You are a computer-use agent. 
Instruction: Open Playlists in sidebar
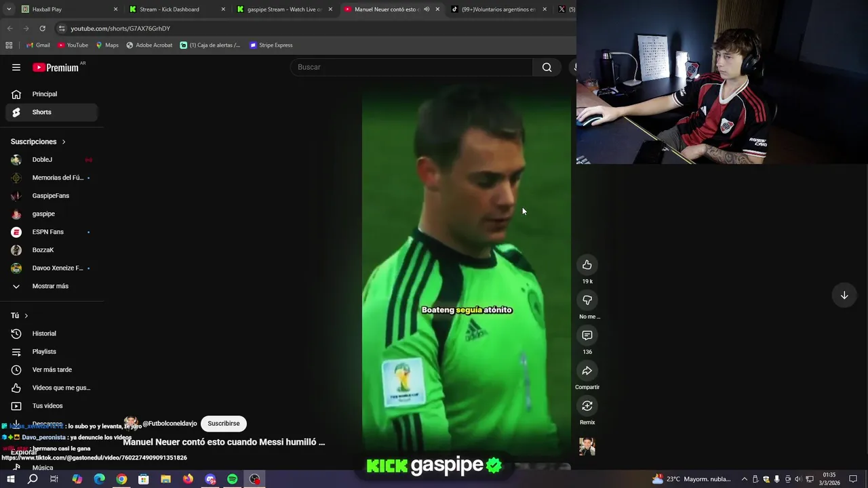click(x=51, y=352)
